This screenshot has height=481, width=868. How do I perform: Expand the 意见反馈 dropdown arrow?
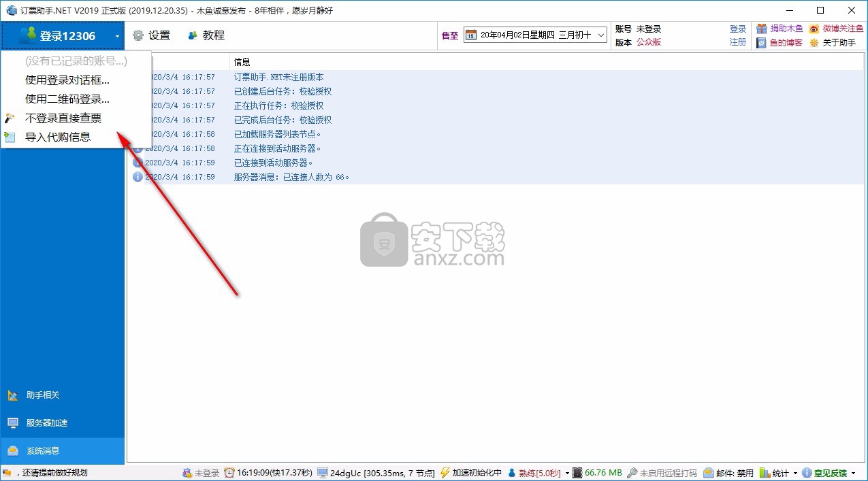(x=854, y=473)
